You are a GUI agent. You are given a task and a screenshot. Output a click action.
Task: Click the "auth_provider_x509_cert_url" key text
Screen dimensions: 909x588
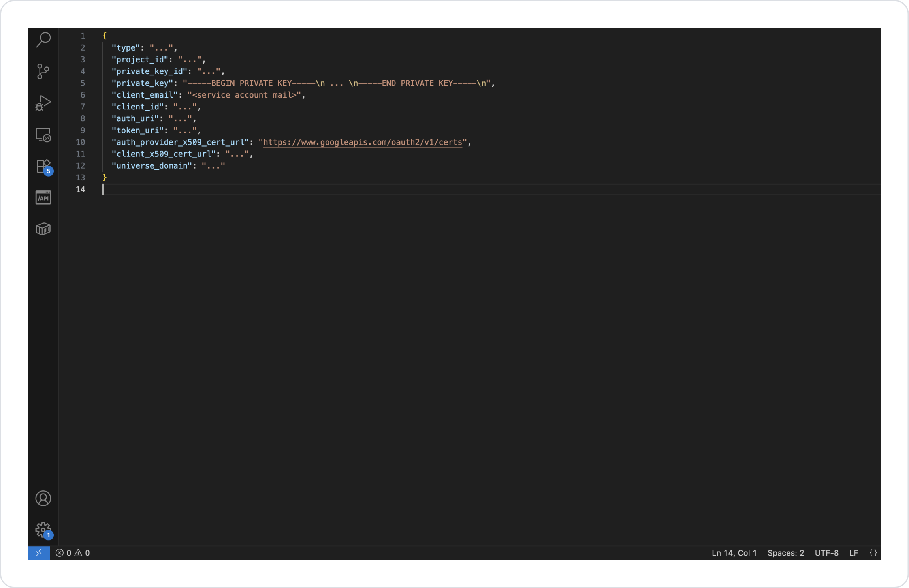[x=180, y=142]
